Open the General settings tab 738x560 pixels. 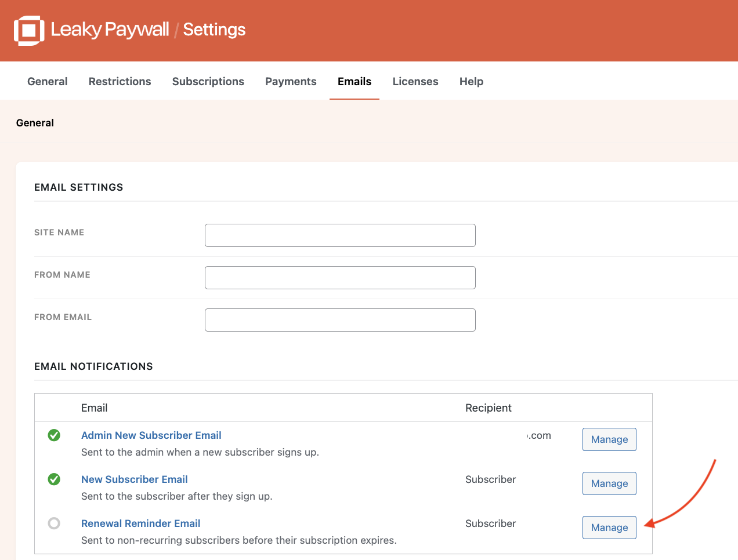pyautogui.click(x=47, y=82)
